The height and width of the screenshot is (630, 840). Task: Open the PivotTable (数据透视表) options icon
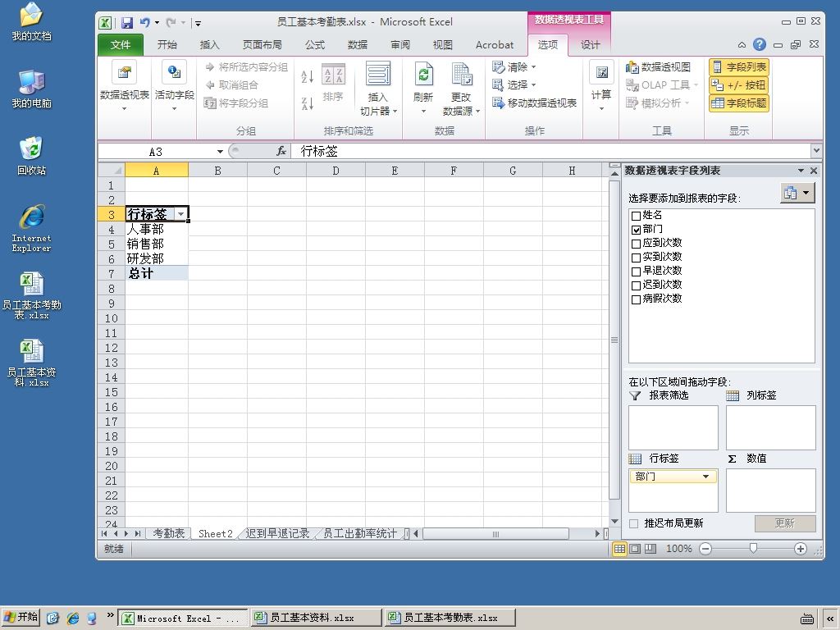point(125,72)
